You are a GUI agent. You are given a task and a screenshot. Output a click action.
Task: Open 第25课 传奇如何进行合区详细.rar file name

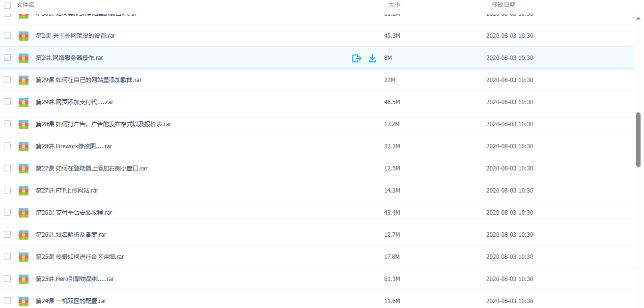(80, 257)
